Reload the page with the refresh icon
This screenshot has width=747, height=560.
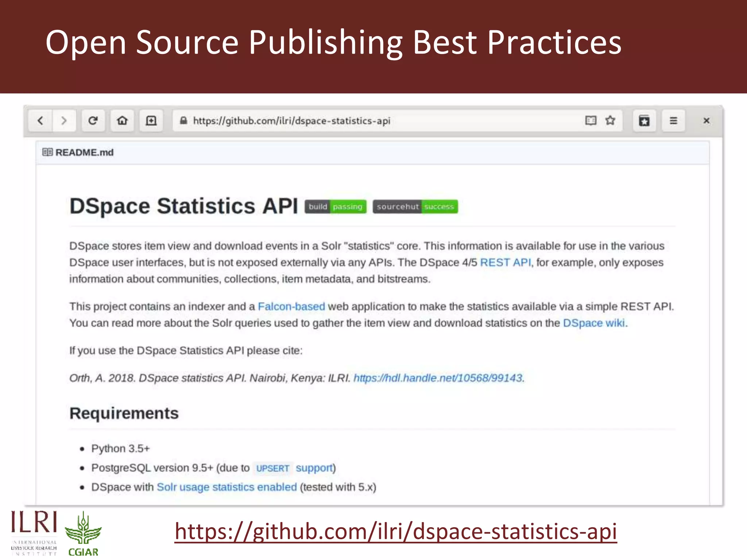93,121
